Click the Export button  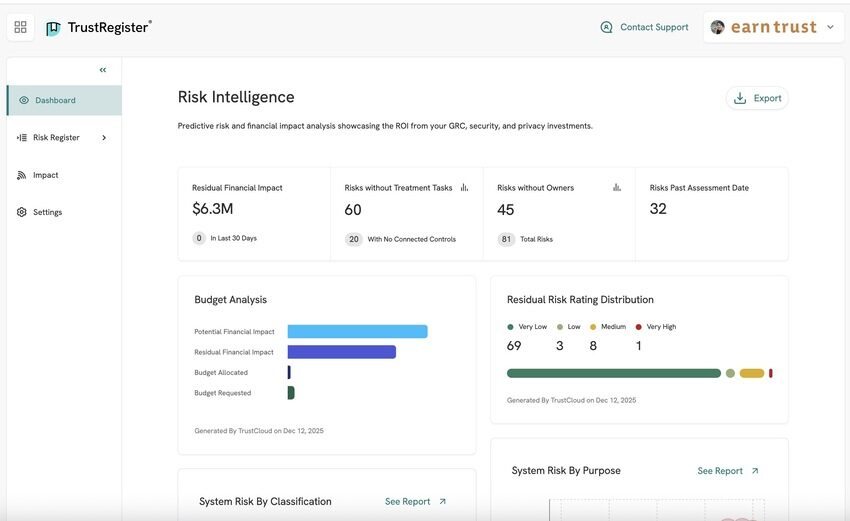pyautogui.click(x=757, y=98)
